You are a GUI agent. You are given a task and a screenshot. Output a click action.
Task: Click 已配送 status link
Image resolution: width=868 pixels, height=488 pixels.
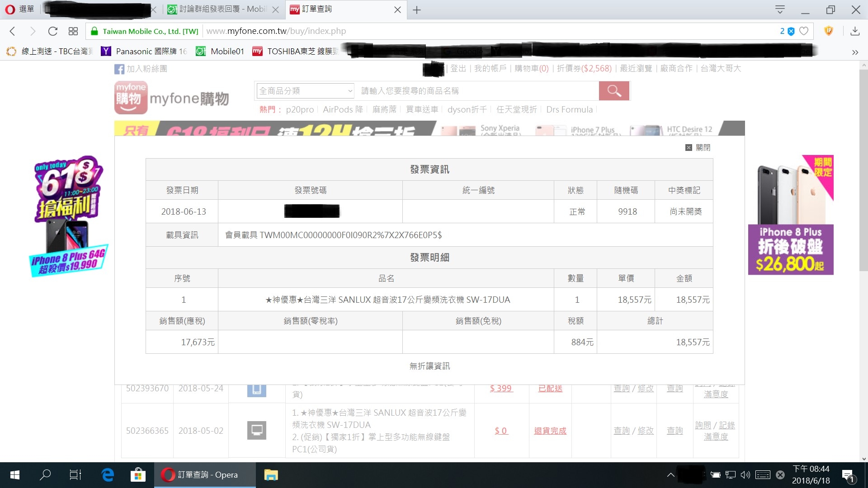tap(550, 388)
